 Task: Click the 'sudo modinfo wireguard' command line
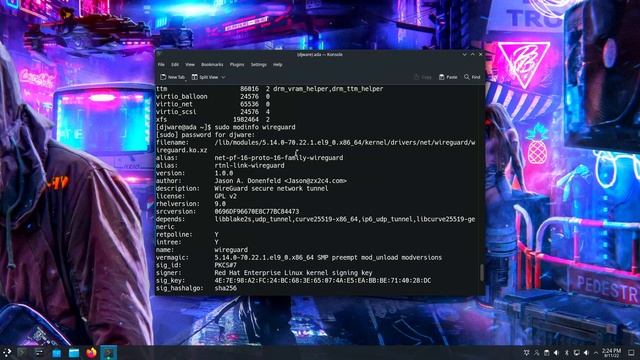(255, 127)
